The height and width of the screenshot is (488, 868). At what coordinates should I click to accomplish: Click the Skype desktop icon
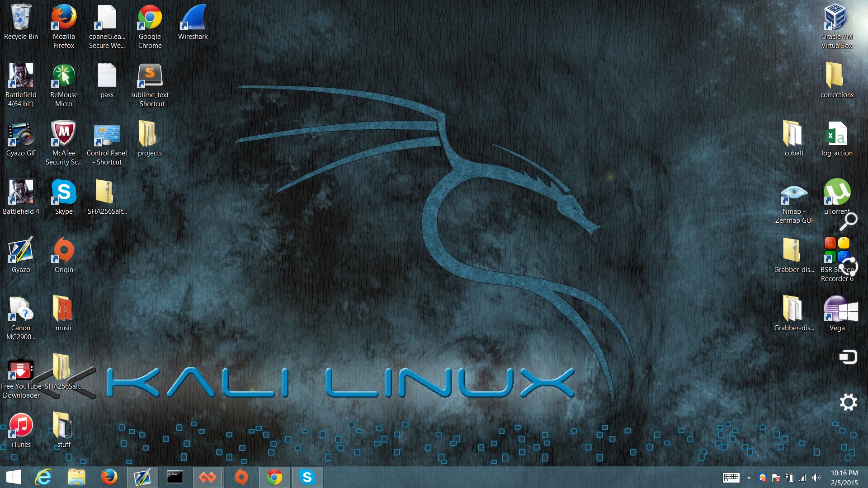pyautogui.click(x=64, y=197)
